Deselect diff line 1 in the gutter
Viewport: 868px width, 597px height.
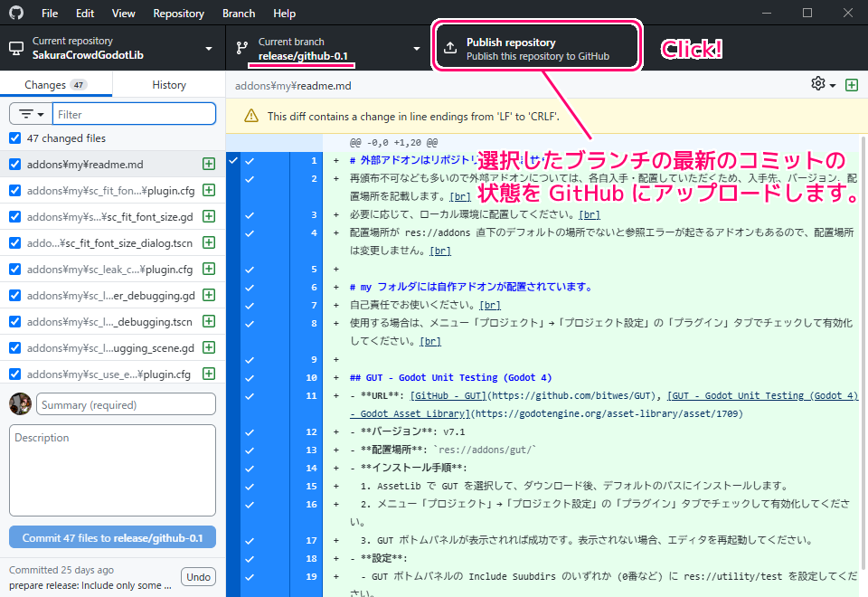click(x=250, y=161)
